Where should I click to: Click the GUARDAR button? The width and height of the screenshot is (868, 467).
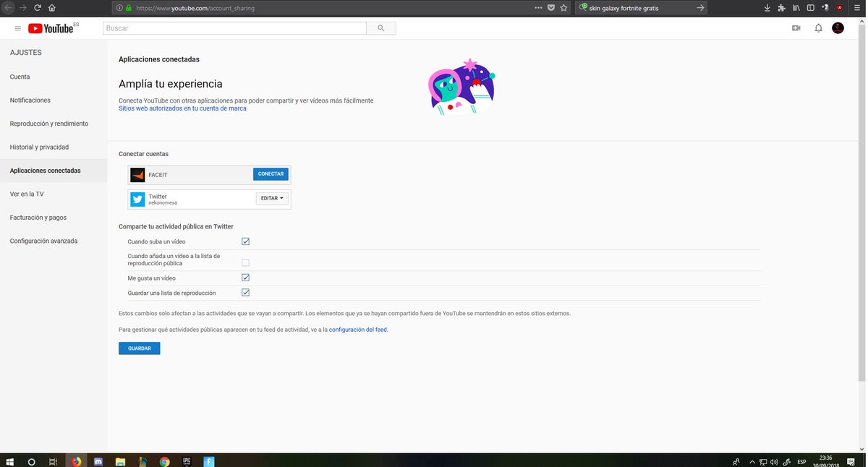(140, 348)
